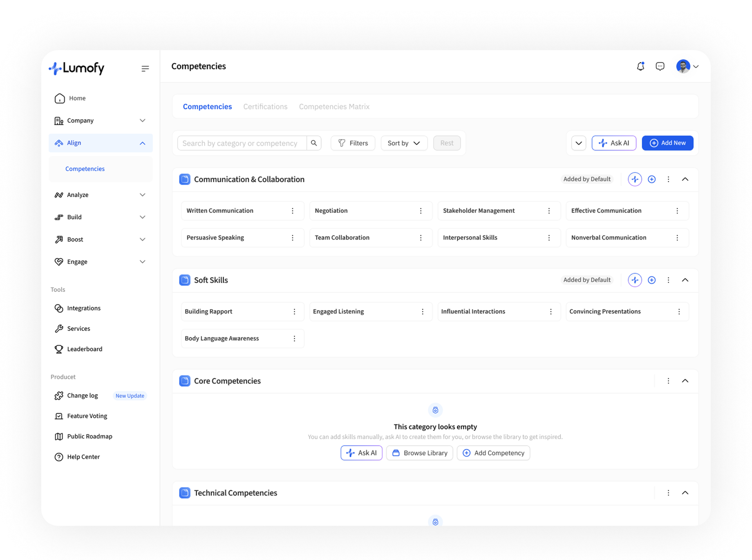Open three-dot menu for Core Competencies category
The height and width of the screenshot is (560, 752).
tap(668, 381)
